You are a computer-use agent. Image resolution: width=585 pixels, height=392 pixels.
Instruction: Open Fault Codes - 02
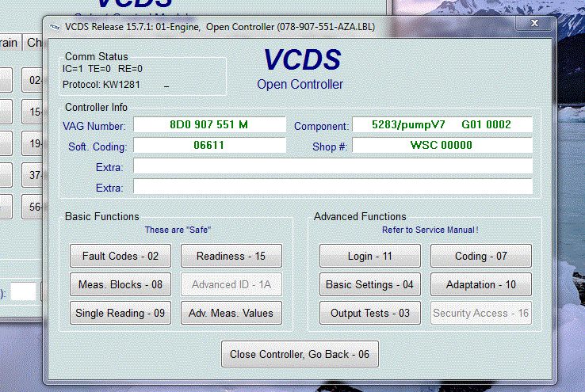pos(120,256)
